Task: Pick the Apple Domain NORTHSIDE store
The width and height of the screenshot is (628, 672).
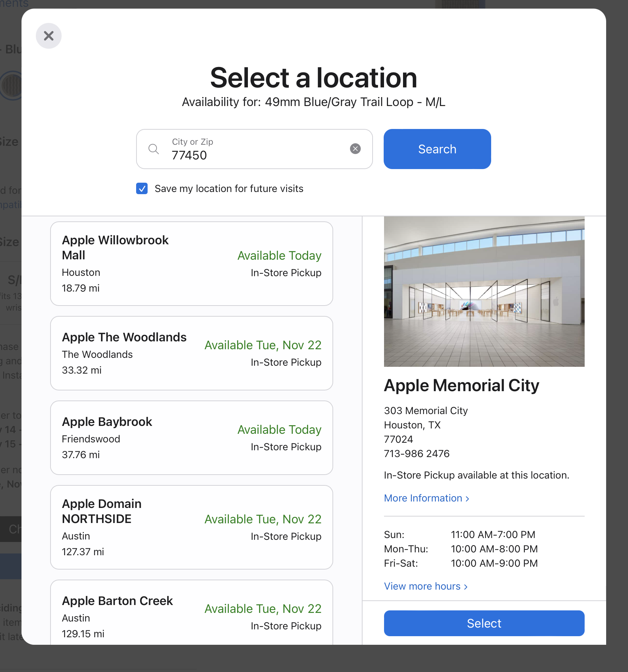Action: pyautogui.click(x=192, y=527)
